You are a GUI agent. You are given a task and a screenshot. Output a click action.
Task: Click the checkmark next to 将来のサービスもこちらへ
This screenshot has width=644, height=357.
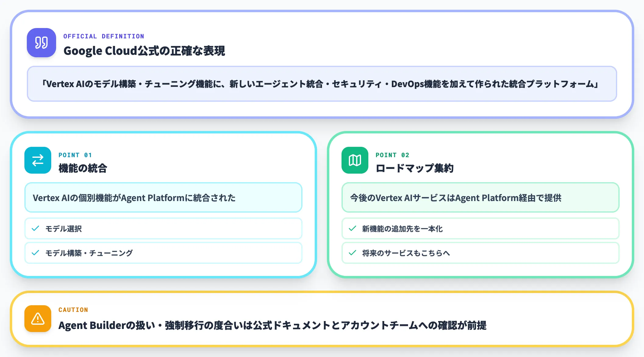353,253
